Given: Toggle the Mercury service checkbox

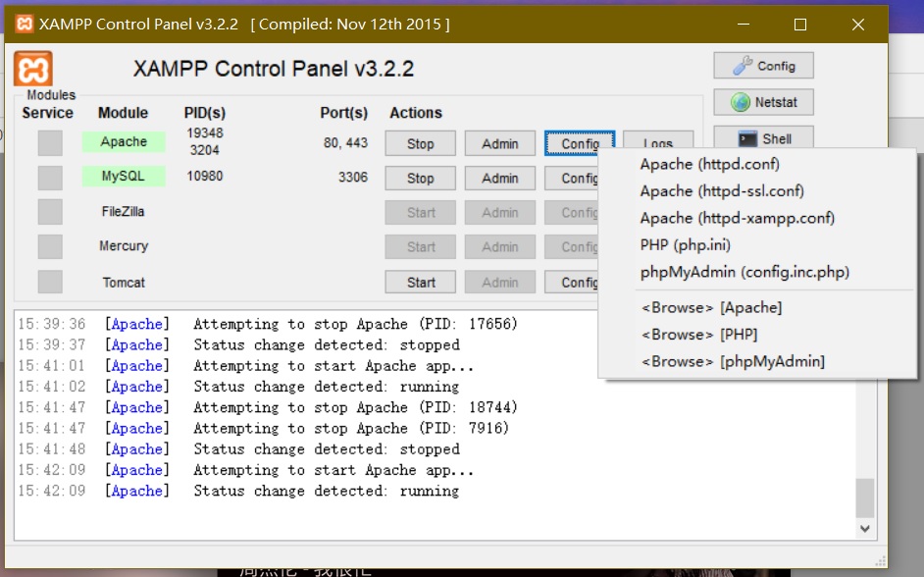Looking at the screenshot, I should coord(50,246).
